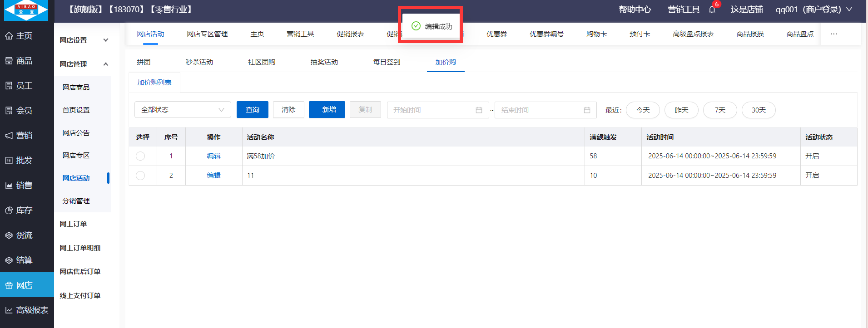The height and width of the screenshot is (328, 868).
Task: Open the 营销 marketing megaphone icon
Action: [9, 136]
